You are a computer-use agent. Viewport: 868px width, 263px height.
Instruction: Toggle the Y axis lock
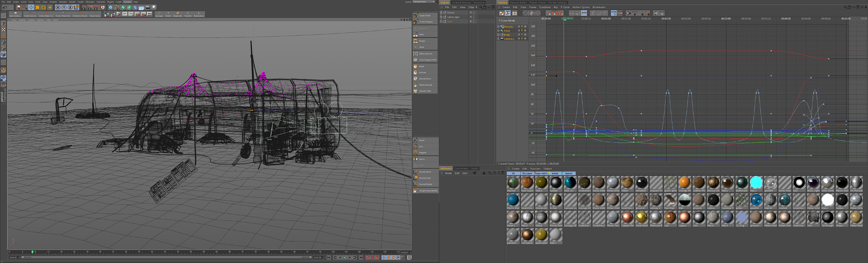(x=64, y=8)
